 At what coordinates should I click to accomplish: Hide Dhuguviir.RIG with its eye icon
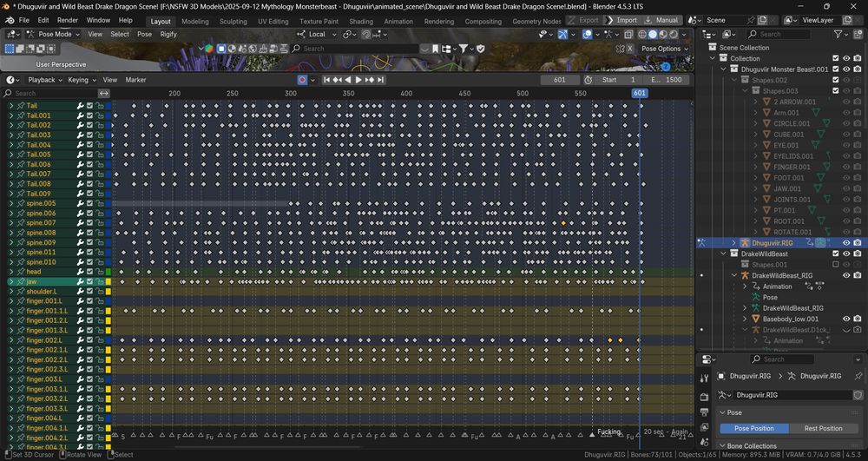click(846, 243)
